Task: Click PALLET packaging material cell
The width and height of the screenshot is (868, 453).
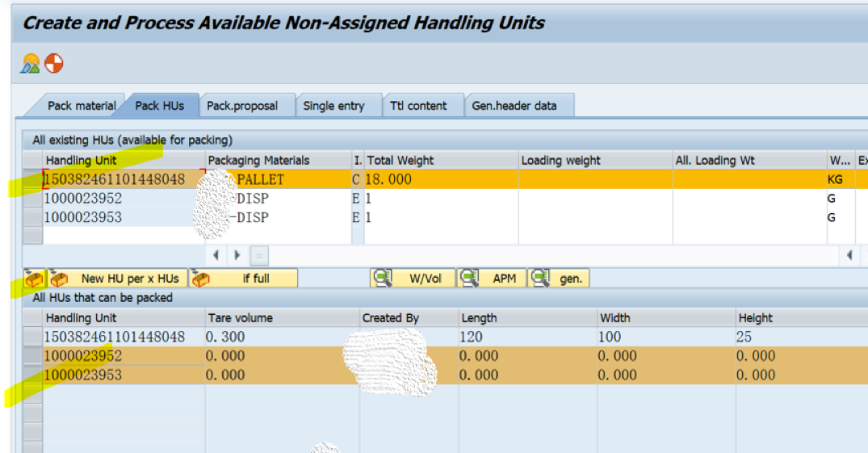Action: coord(279,179)
